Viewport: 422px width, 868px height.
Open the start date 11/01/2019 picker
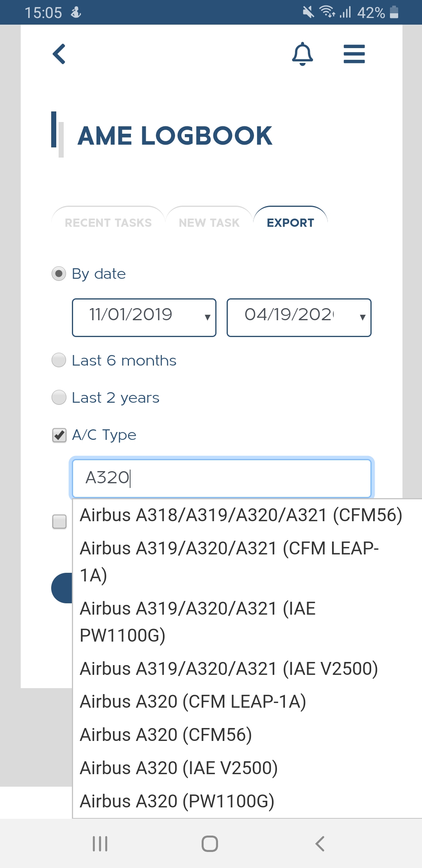pos(144,317)
